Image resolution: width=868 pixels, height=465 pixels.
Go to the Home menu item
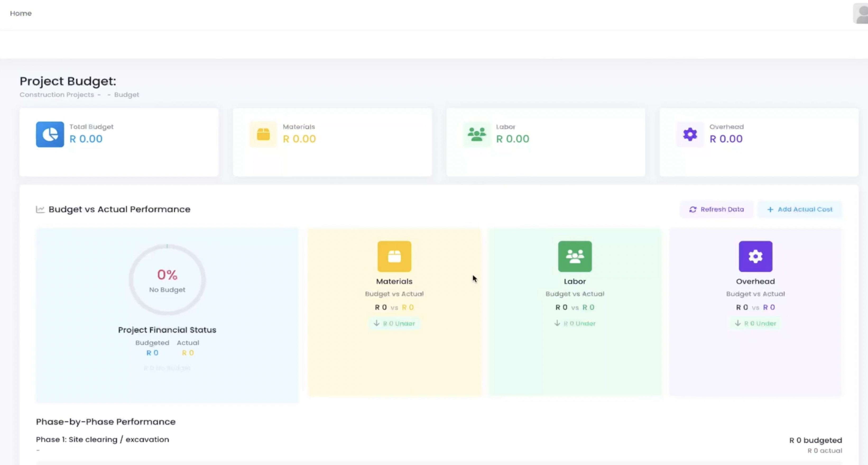pos(21,13)
